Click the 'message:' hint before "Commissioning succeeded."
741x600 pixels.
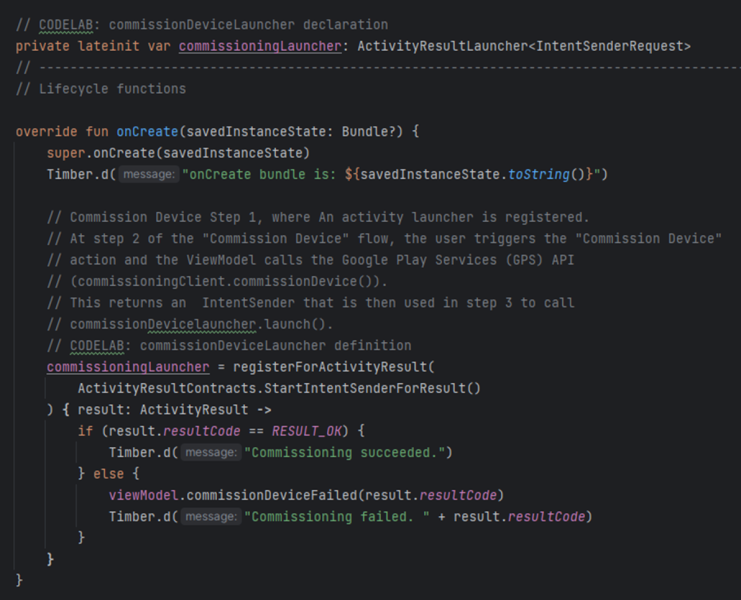point(211,453)
